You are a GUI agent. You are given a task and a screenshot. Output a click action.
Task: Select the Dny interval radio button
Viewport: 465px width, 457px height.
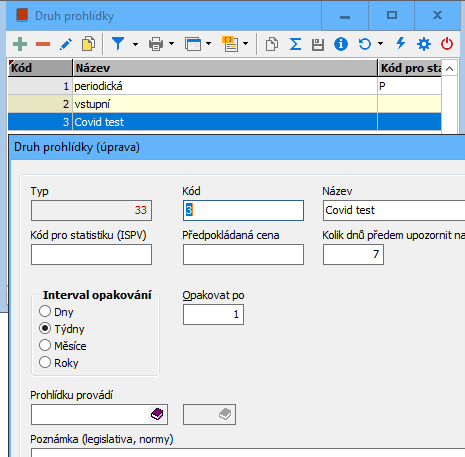click(x=45, y=311)
